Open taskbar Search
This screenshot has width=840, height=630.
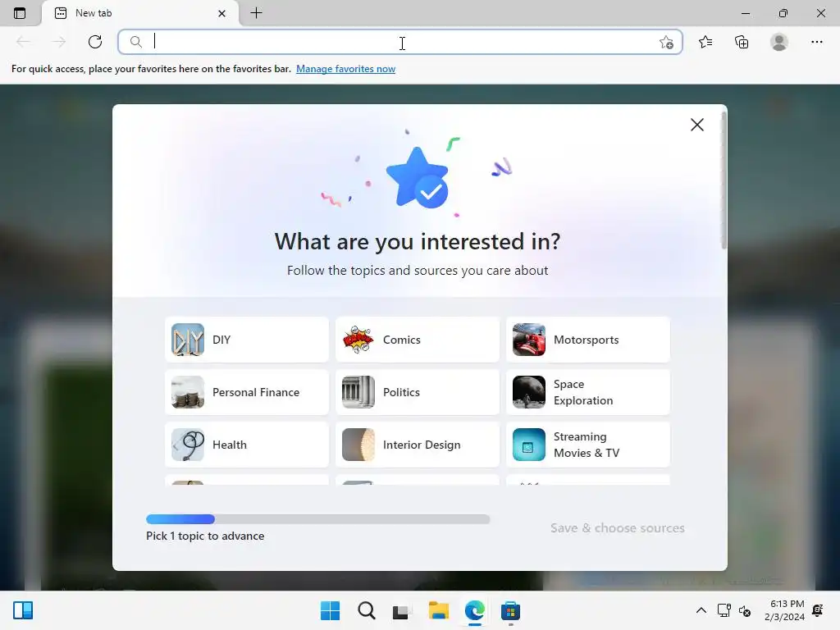pos(367,610)
